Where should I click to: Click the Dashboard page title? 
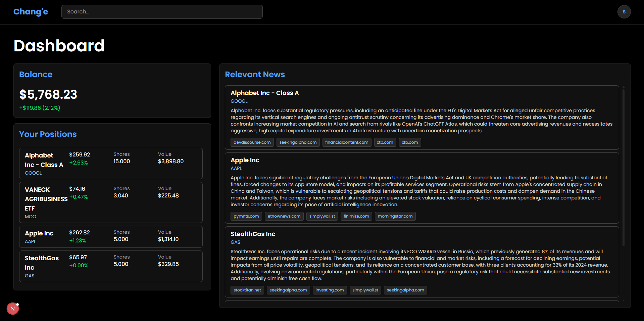click(x=59, y=46)
